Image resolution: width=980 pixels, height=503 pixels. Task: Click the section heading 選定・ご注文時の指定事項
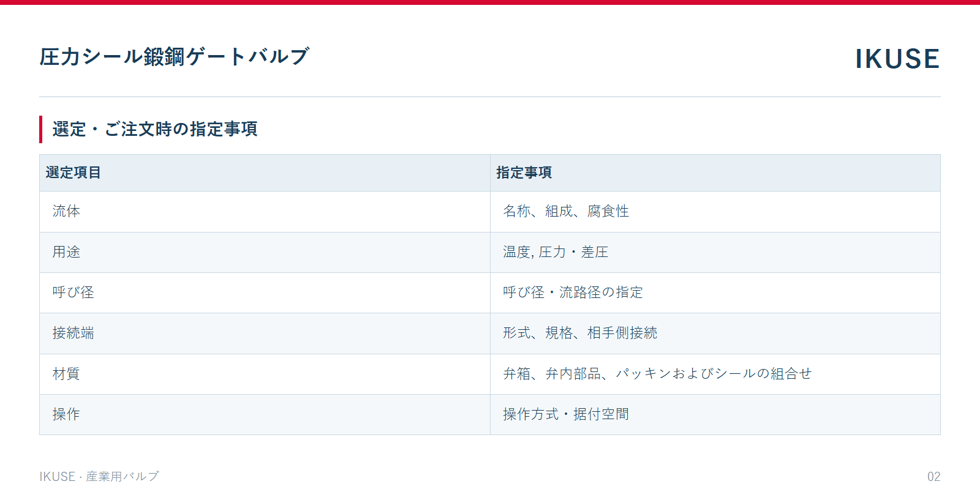155,129
